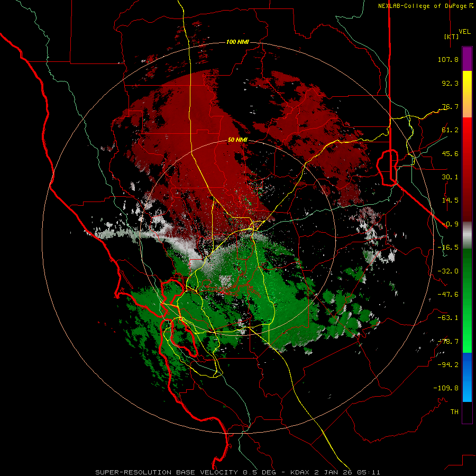Viewport: 476px width, 476px height.
Task: Select the 107.8 legend value
Action: pos(448,59)
